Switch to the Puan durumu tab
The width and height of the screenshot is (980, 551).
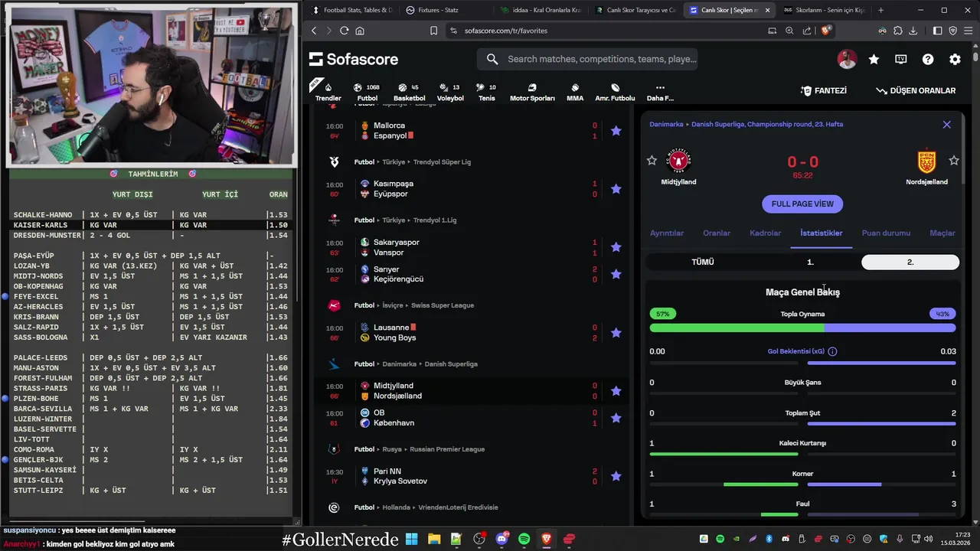point(886,233)
